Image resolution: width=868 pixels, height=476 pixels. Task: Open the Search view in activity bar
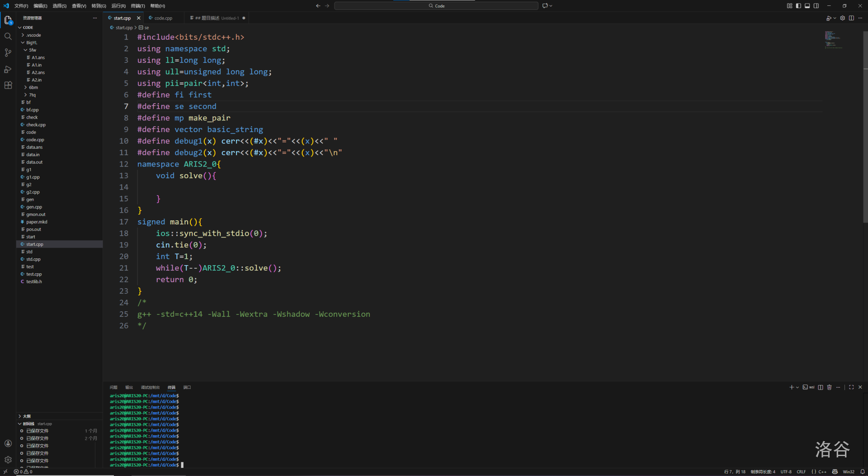(8, 36)
